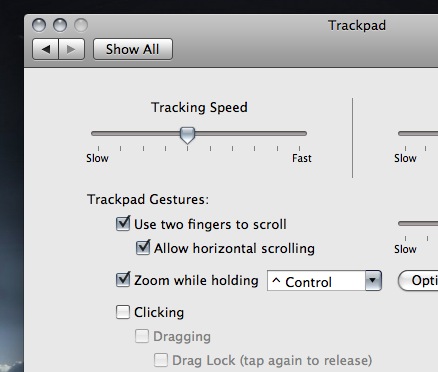Click the dropdown arrow next to Control
The height and width of the screenshot is (372, 438).
click(373, 281)
